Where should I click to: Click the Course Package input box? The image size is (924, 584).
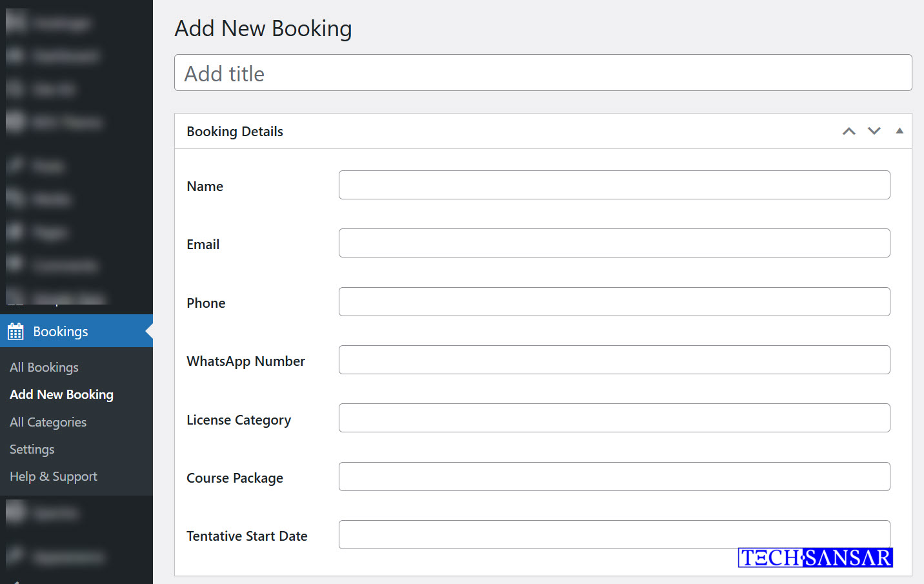tap(614, 476)
